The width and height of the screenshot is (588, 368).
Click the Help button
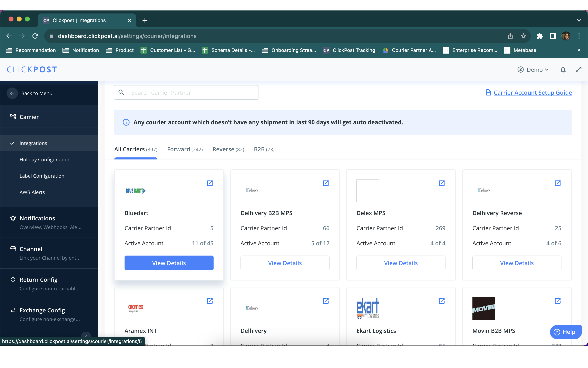[x=566, y=332]
